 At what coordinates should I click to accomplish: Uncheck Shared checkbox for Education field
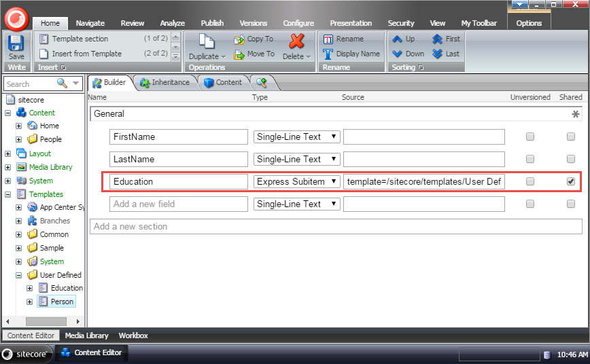pos(571,181)
